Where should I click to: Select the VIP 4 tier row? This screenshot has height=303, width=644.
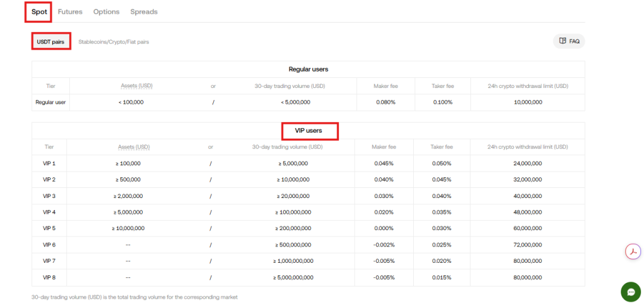[x=308, y=212]
